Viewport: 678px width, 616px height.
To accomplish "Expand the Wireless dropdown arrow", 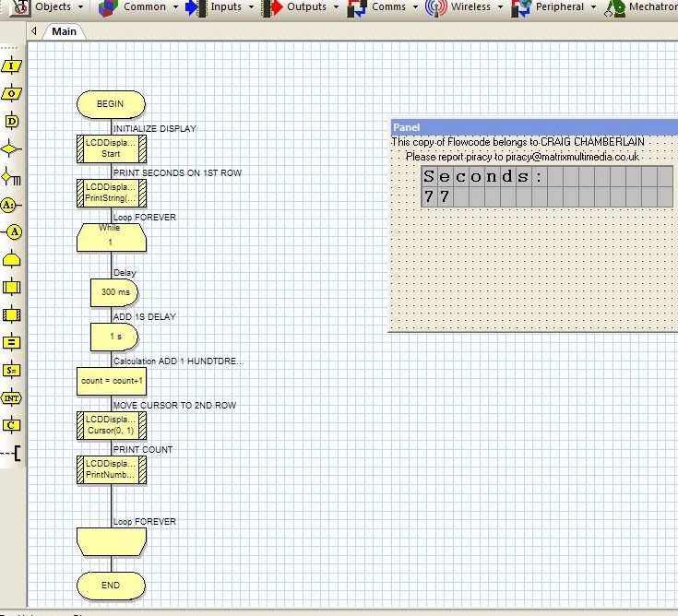I will pyautogui.click(x=500, y=7).
